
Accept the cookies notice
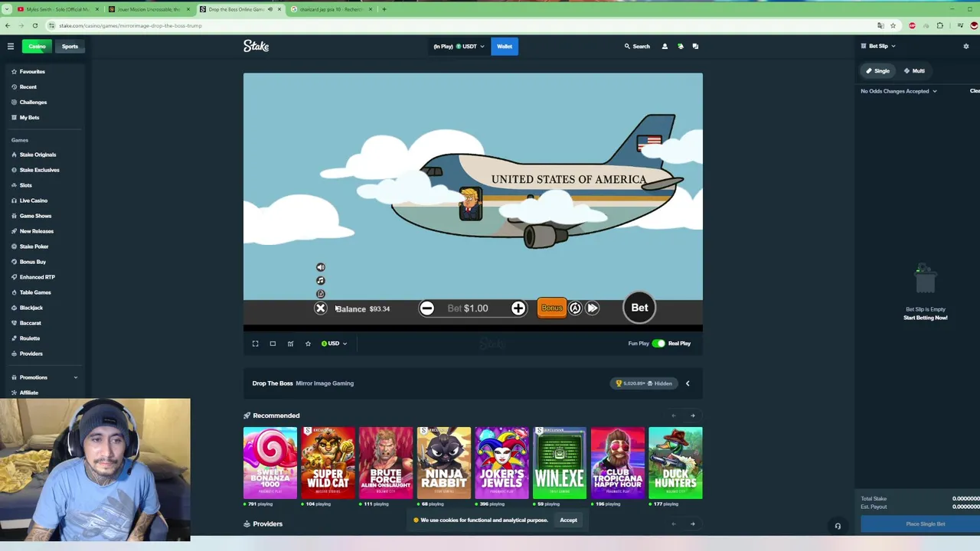tap(568, 520)
